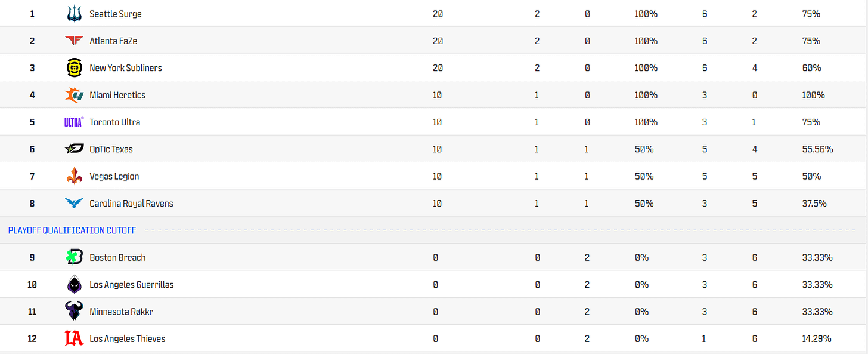The height and width of the screenshot is (354, 868).
Task: Click the Minnesota Røkkr team name
Action: point(122,312)
